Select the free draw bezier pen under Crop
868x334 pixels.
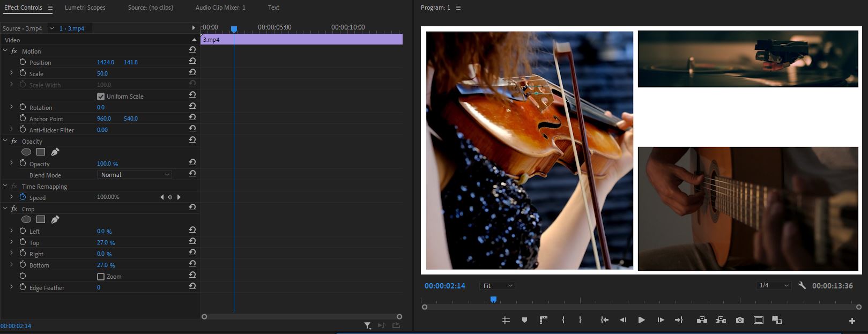point(55,219)
